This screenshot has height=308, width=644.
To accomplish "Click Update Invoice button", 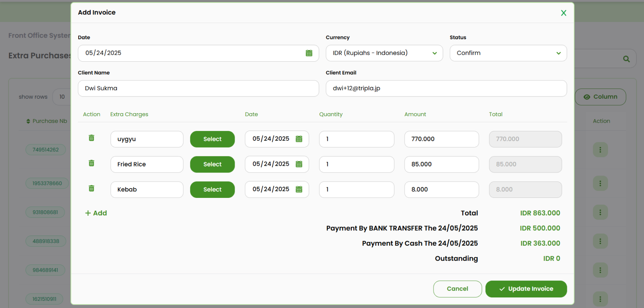I will (x=526, y=289).
